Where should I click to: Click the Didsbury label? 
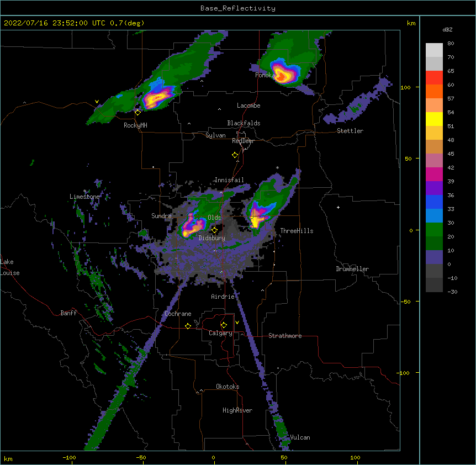coord(212,238)
